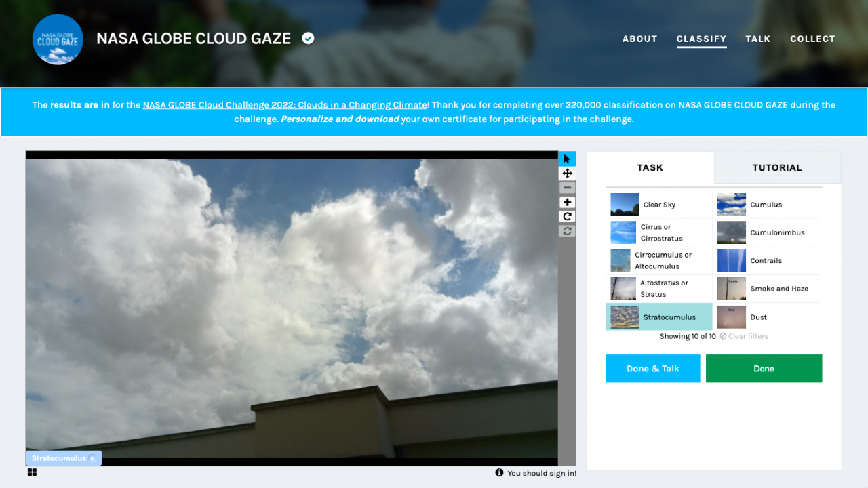
Task: Open the grid layout view icon
Action: tap(32, 472)
